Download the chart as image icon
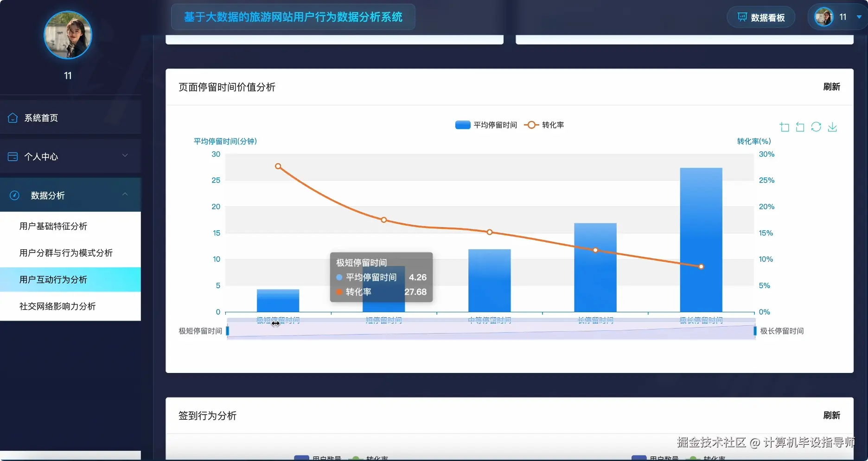868x461 pixels. (832, 127)
